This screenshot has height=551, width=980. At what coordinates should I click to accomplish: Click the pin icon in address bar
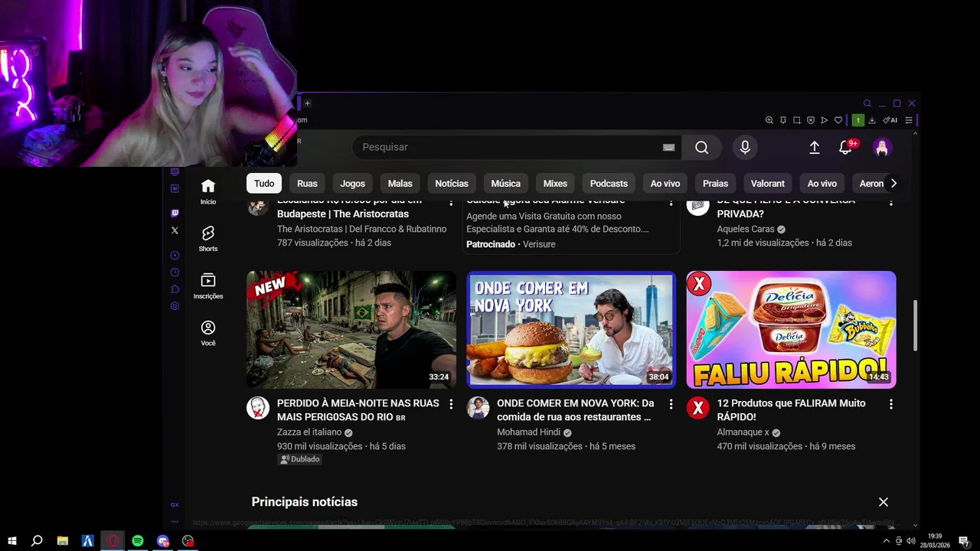click(783, 120)
